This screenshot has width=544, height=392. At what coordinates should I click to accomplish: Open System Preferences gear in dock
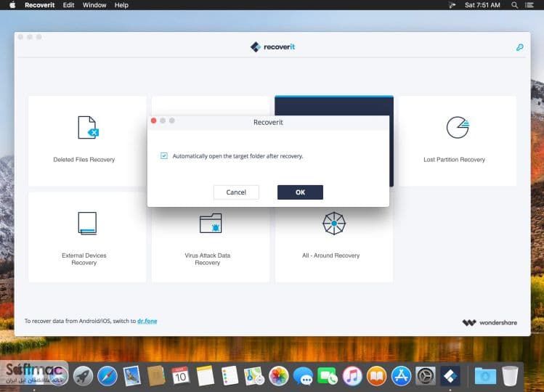(x=426, y=376)
